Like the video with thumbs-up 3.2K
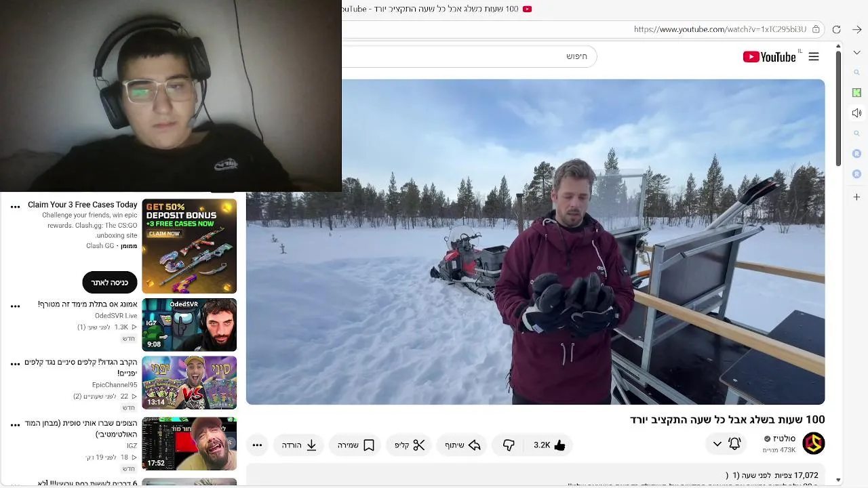The height and width of the screenshot is (488, 868). tap(550, 445)
